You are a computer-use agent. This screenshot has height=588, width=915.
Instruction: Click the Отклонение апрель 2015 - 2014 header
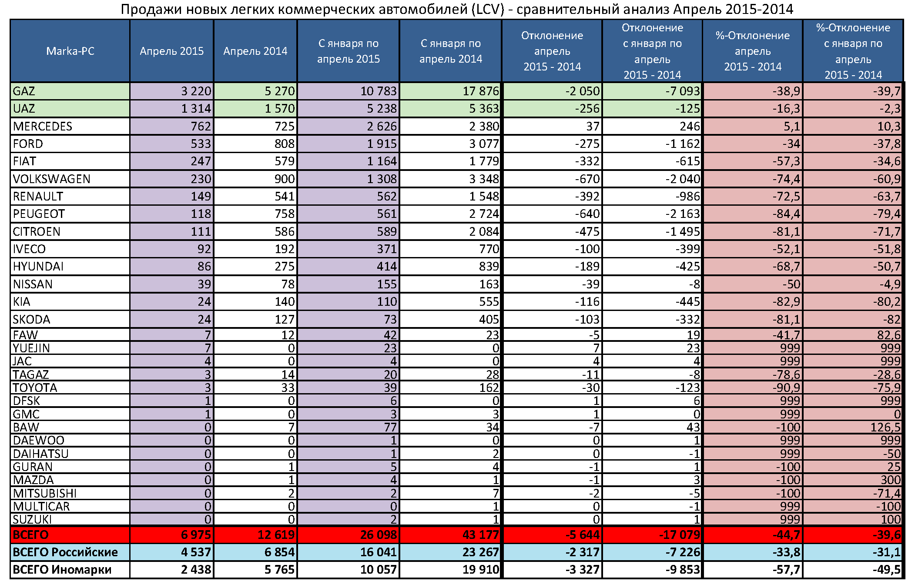(552, 51)
